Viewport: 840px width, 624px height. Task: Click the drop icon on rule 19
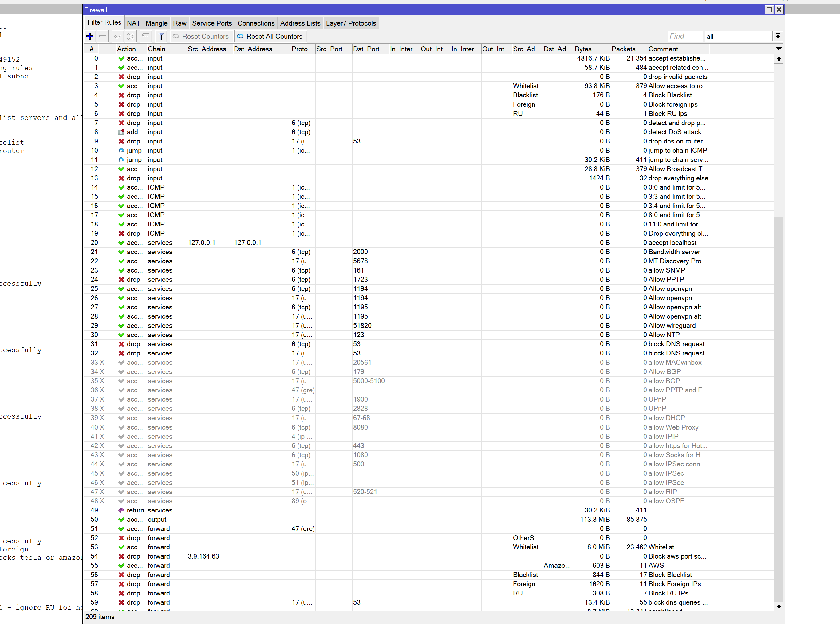121,234
